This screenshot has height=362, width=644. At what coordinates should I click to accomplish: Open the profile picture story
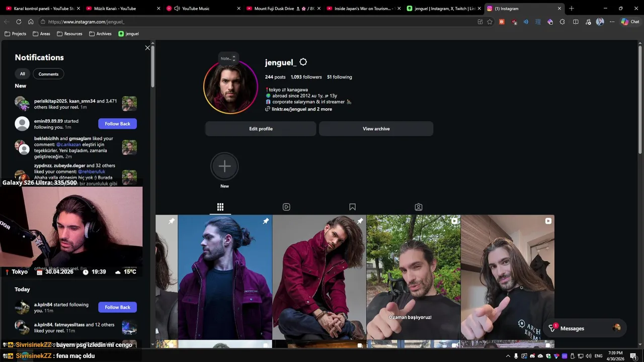click(x=230, y=87)
